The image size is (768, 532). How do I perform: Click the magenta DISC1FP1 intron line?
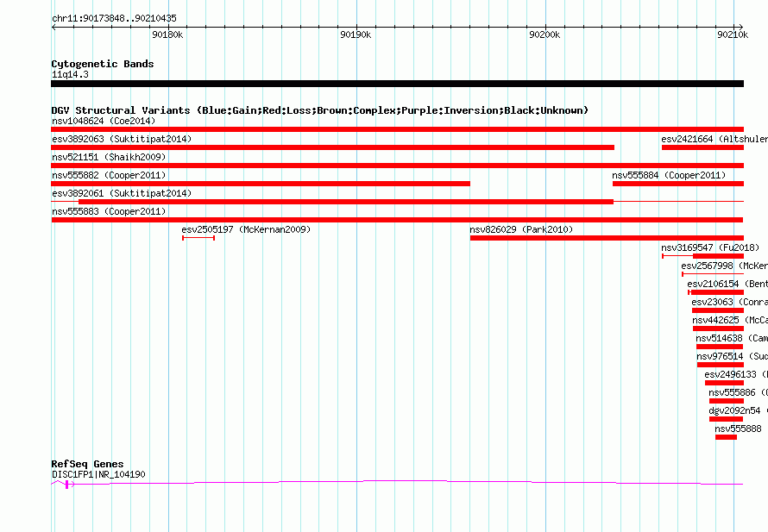[x=406, y=482]
